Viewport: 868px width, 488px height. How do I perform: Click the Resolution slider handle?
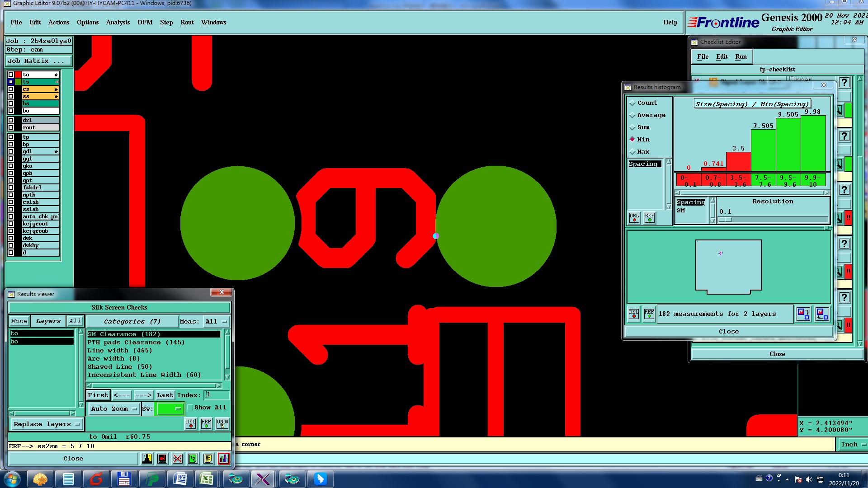click(x=725, y=220)
